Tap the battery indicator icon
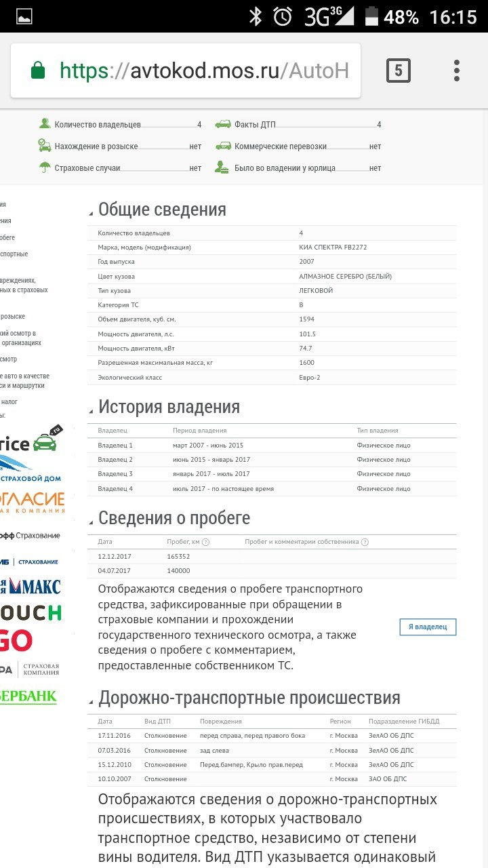 tap(371, 16)
